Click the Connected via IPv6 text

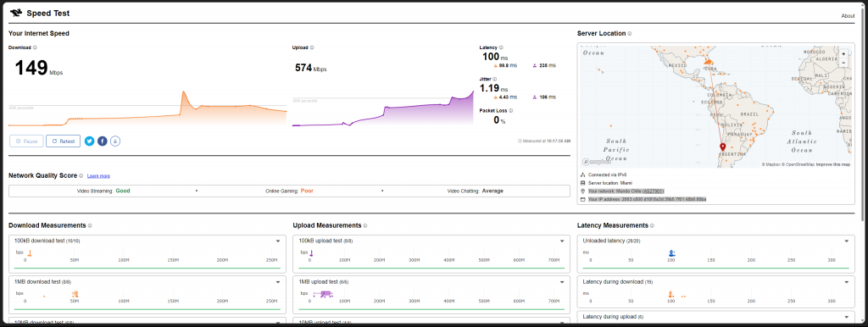click(x=606, y=175)
